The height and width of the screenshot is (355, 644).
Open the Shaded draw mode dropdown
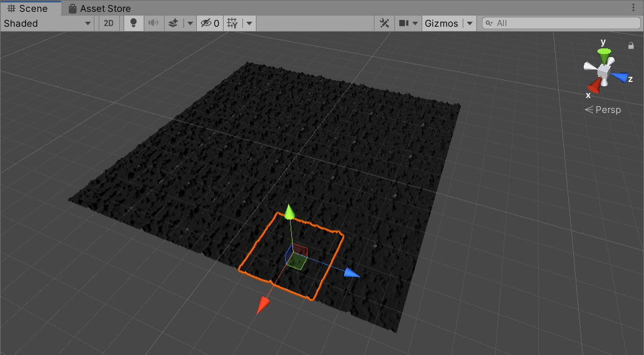(47, 24)
